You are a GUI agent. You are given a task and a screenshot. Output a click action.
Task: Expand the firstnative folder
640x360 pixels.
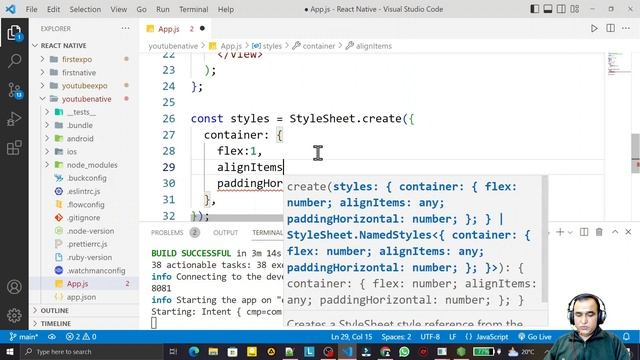[x=79, y=73]
